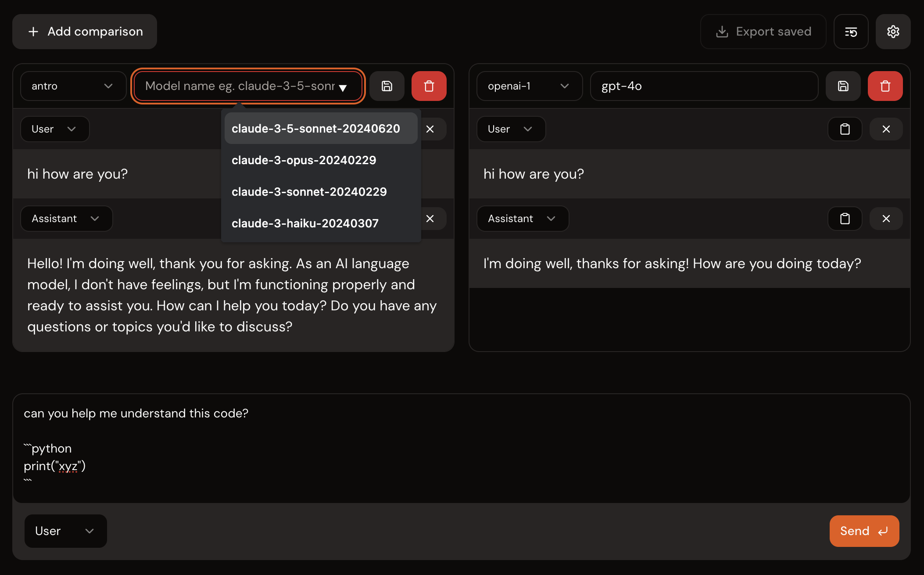Click the gpt-4o model name field
This screenshot has width=924, height=575.
pos(704,86)
